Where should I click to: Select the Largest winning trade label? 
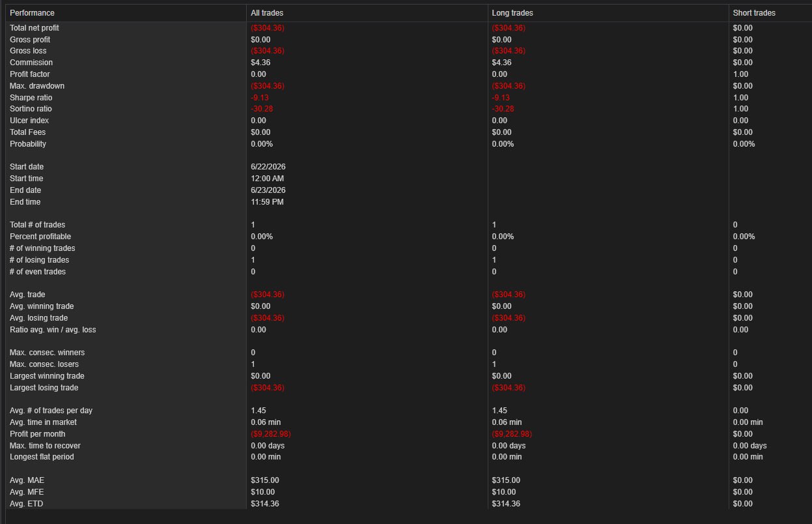(47, 376)
